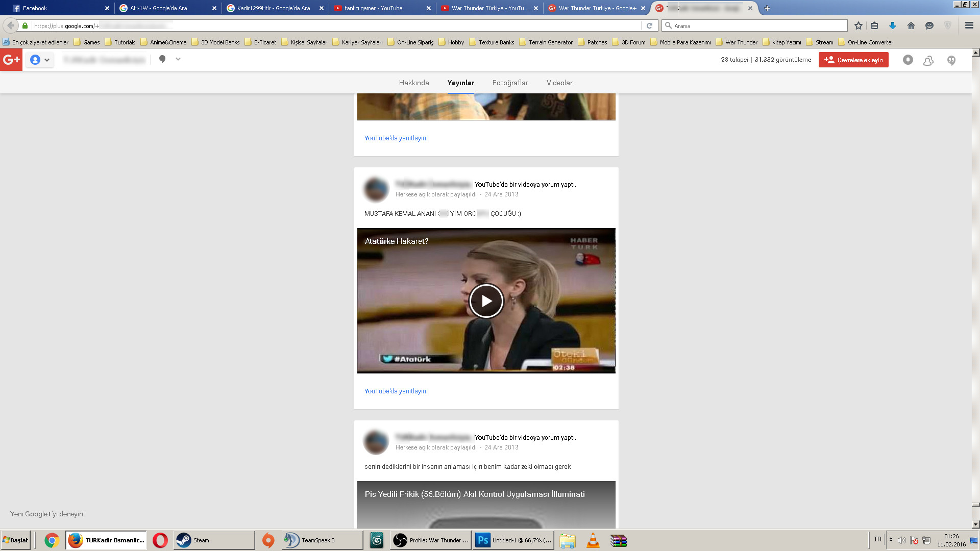Viewport: 980px width, 551px height.
Task: Switch to the Hakkında tab
Action: pos(413,83)
